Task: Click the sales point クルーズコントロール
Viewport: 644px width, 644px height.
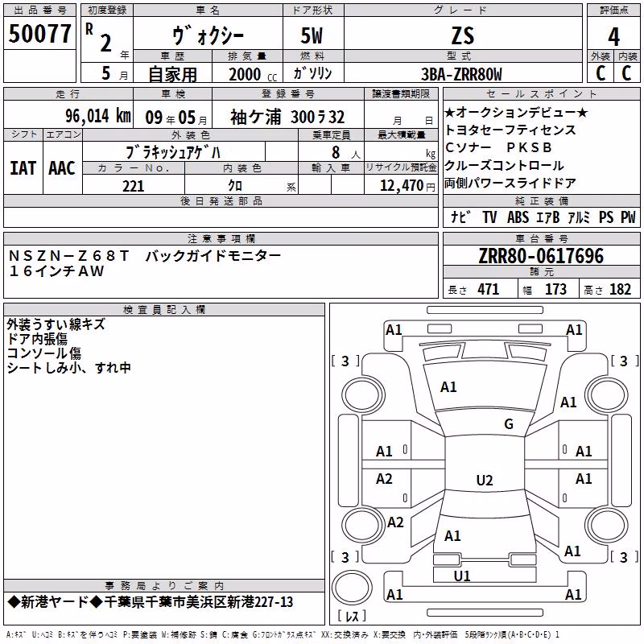Action: (x=505, y=165)
